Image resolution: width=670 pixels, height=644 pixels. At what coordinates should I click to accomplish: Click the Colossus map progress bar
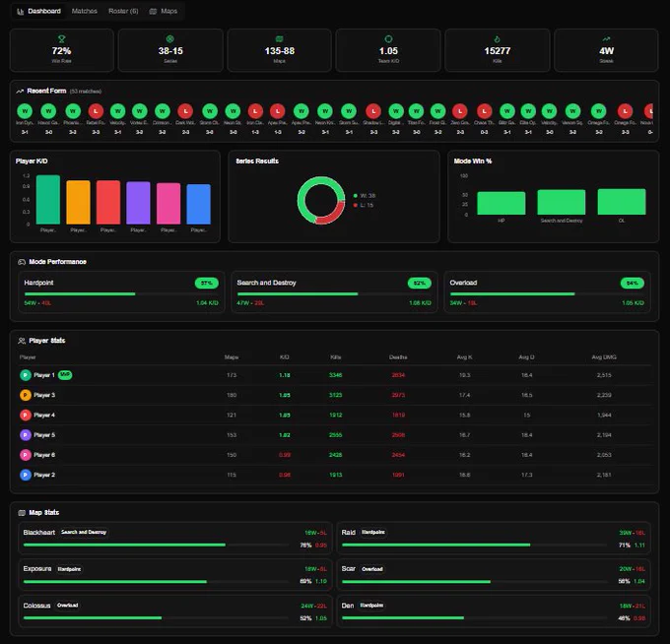(156, 618)
